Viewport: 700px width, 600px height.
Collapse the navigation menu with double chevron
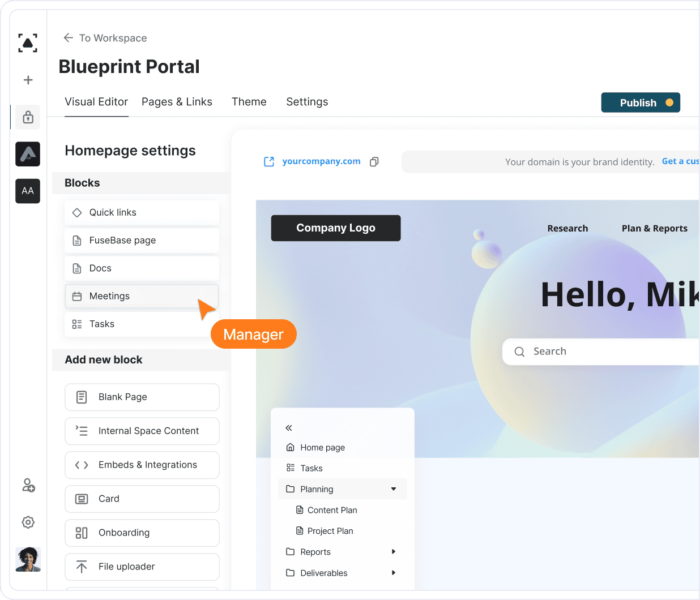(x=289, y=428)
